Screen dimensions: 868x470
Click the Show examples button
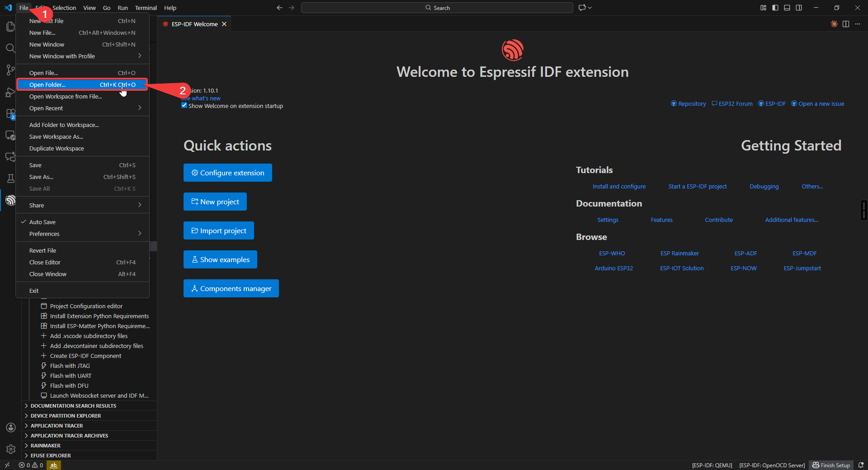220,259
